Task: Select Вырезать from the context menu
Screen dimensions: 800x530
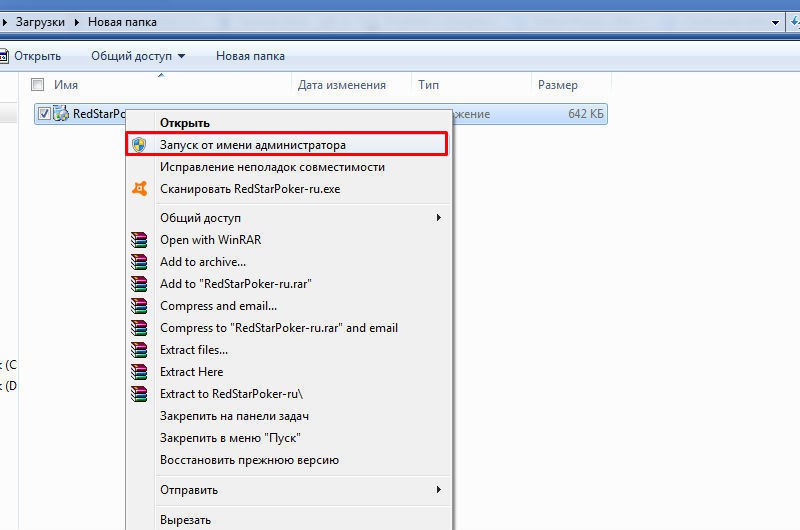Action: click(x=186, y=520)
